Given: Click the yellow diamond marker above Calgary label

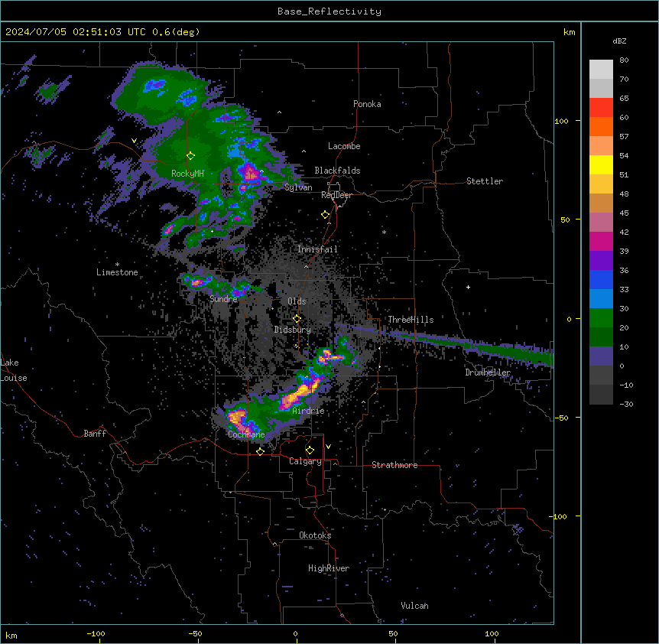Looking at the screenshot, I should coord(310,450).
